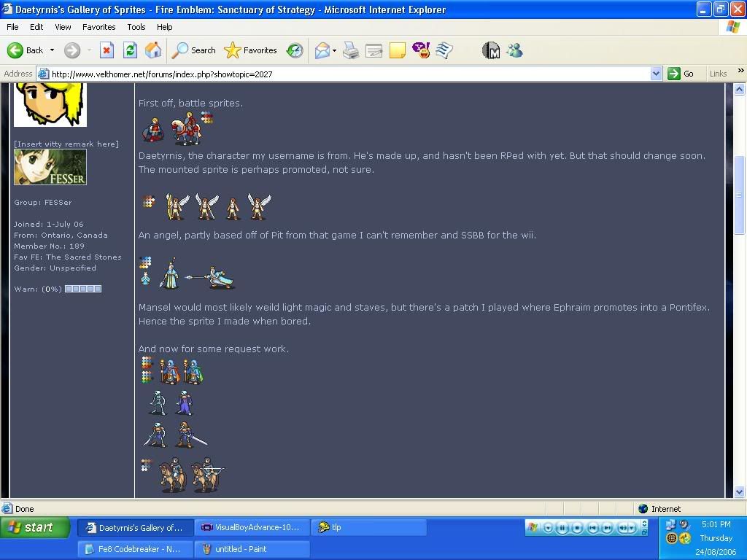This screenshot has width=747, height=560.
Task: Click the page icon beside the URL
Action: (43, 74)
